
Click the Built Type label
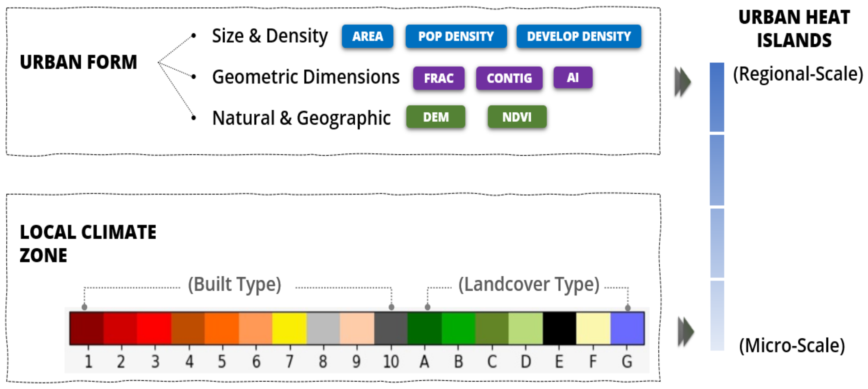[x=235, y=285]
